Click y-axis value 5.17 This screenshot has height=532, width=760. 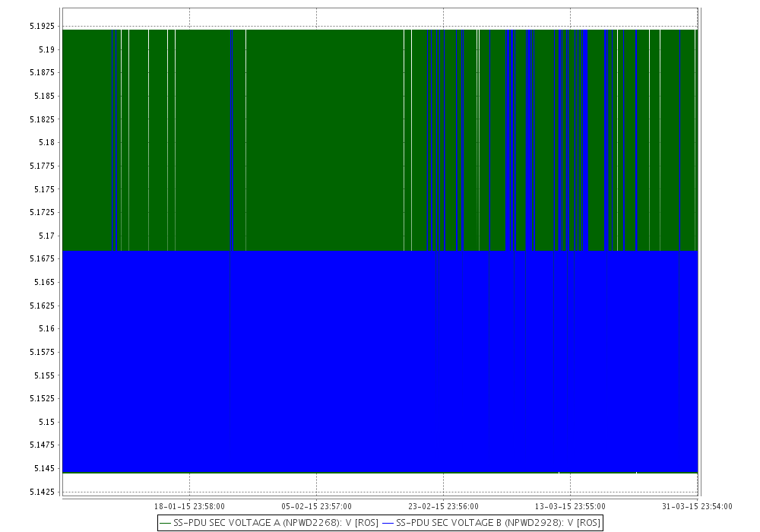pyautogui.click(x=46, y=236)
